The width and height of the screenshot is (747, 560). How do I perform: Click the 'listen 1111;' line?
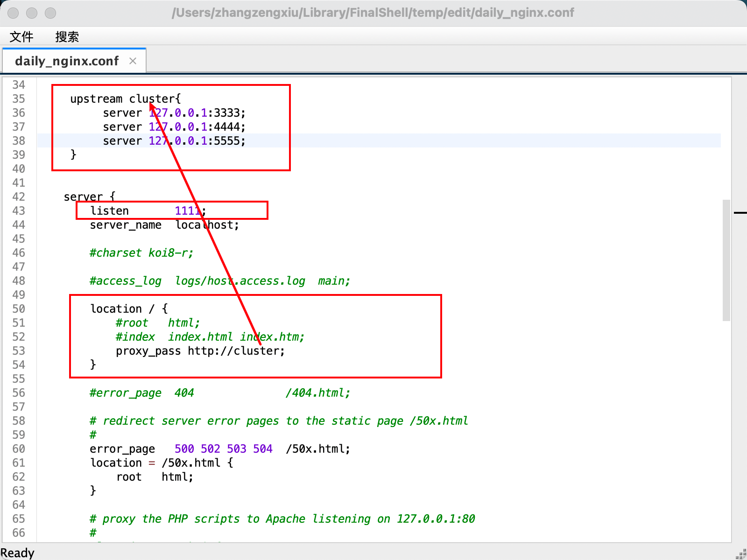coord(148,210)
